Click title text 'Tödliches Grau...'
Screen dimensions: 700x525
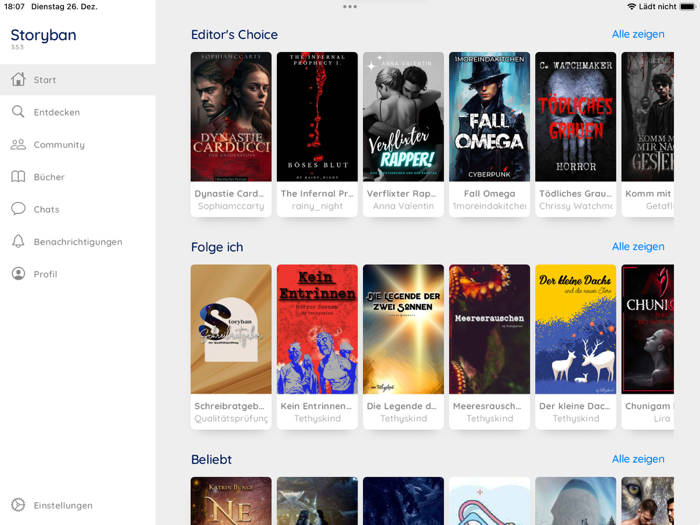tap(575, 193)
